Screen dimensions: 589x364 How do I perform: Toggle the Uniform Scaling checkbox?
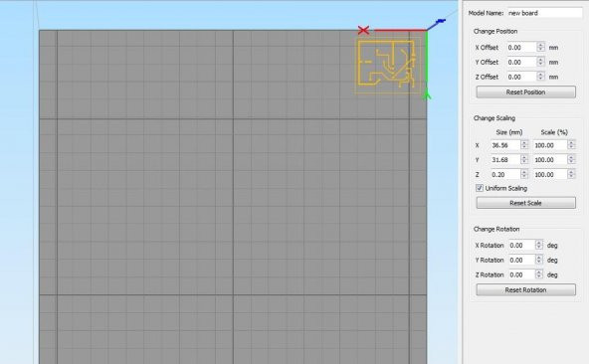(x=480, y=188)
